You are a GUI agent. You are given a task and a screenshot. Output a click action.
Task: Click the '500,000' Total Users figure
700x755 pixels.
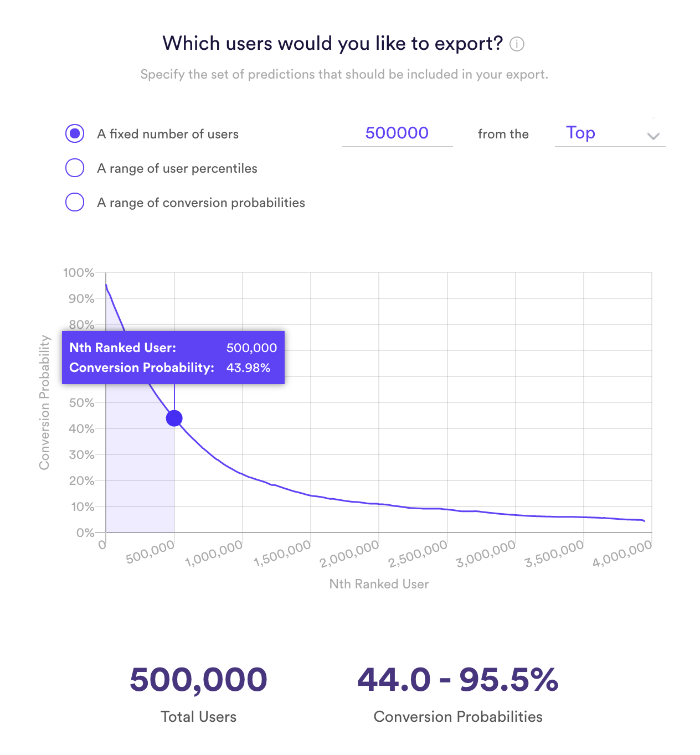[198, 680]
